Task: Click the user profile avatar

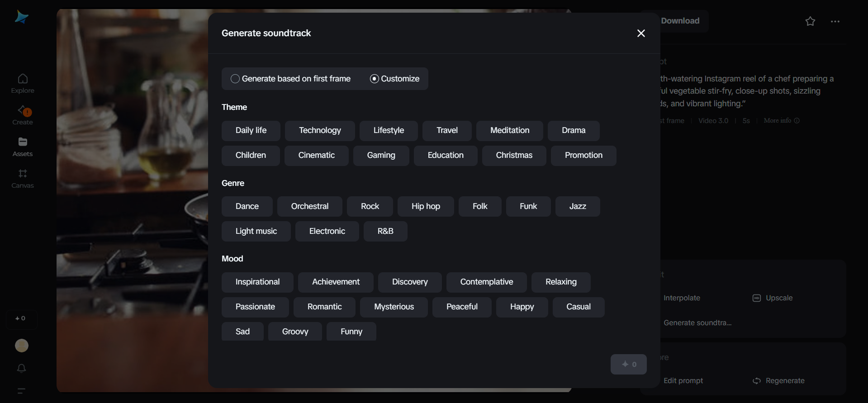Action: point(22,346)
